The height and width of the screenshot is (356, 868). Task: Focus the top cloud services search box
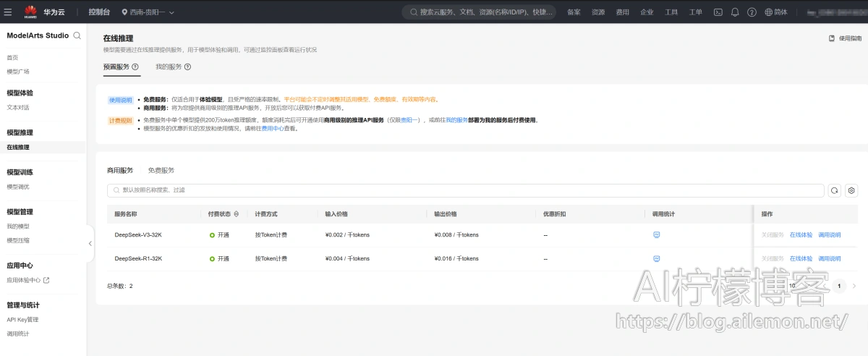(x=480, y=12)
